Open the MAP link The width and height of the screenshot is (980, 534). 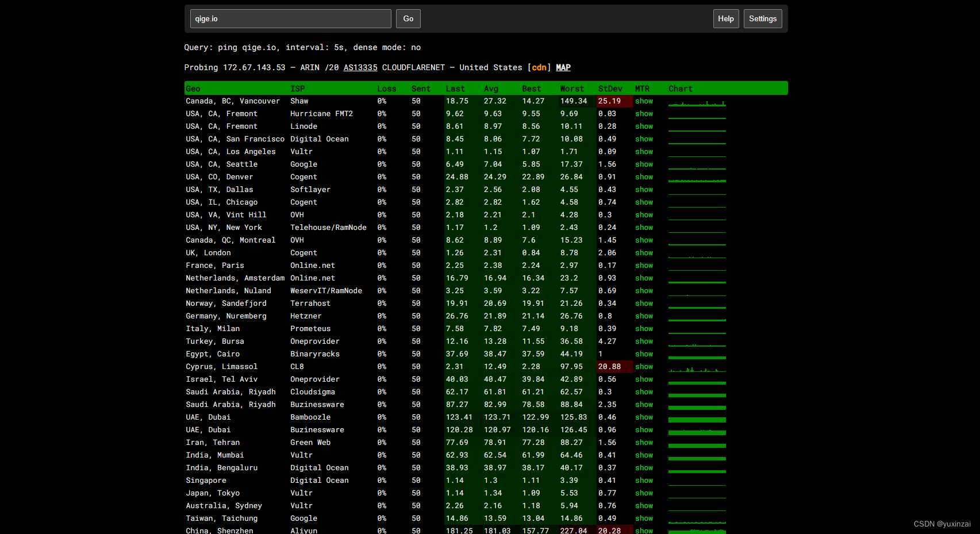pyautogui.click(x=563, y=68)
